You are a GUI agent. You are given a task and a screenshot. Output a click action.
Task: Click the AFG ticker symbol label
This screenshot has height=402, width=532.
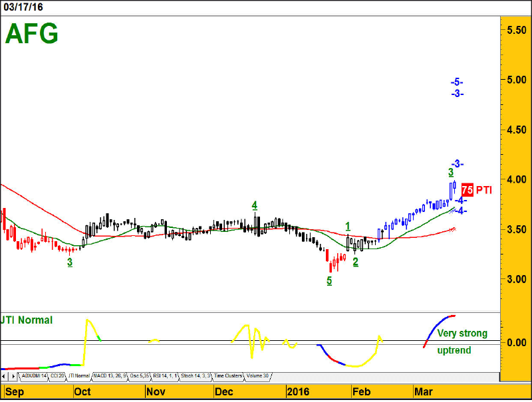(x=31, y=33)
